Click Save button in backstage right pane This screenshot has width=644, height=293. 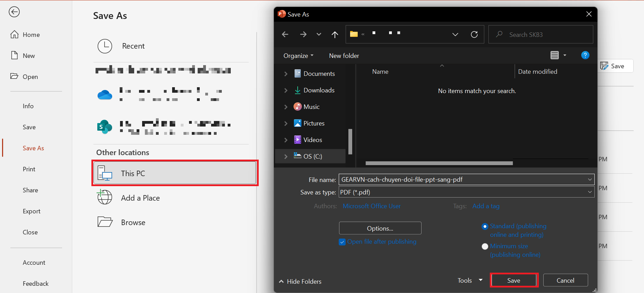(615, 66)
